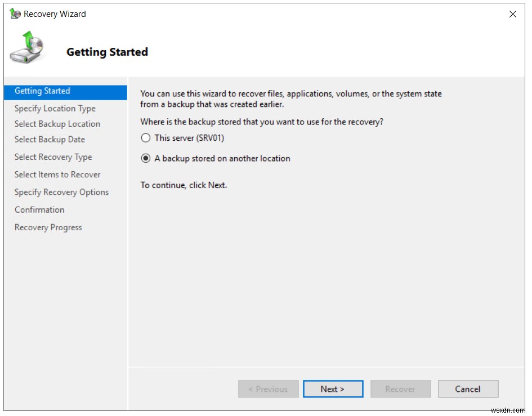Choose "A backup stored on another location"
The image size is (532, 416).
click(146, 159)
